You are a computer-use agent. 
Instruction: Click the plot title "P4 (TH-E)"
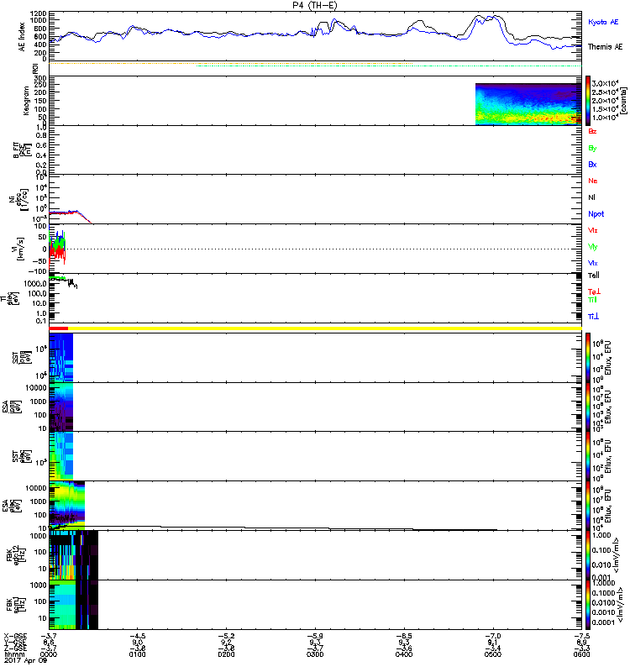click(x=315, y=5)
